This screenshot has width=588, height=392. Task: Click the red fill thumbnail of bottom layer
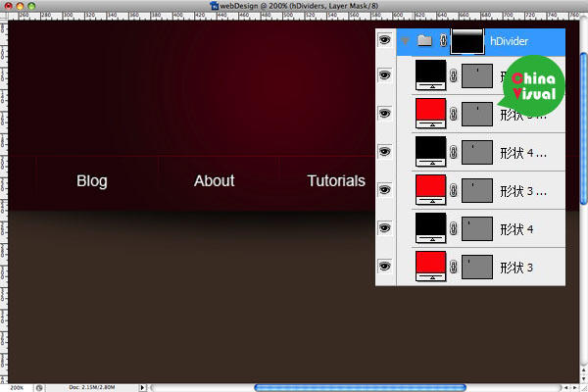click(x=431, y=267)
